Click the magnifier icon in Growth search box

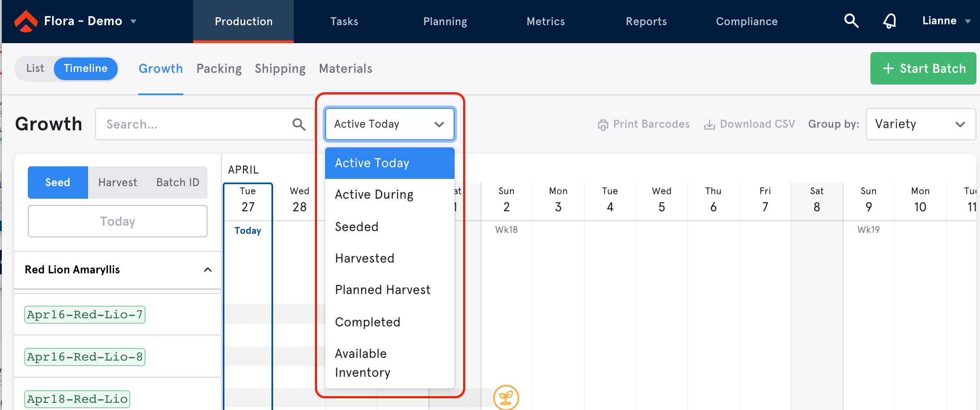(299, 124)
